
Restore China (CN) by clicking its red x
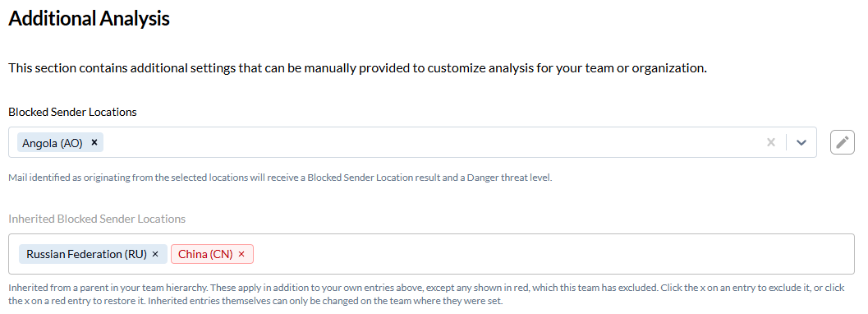click(241, 254)
